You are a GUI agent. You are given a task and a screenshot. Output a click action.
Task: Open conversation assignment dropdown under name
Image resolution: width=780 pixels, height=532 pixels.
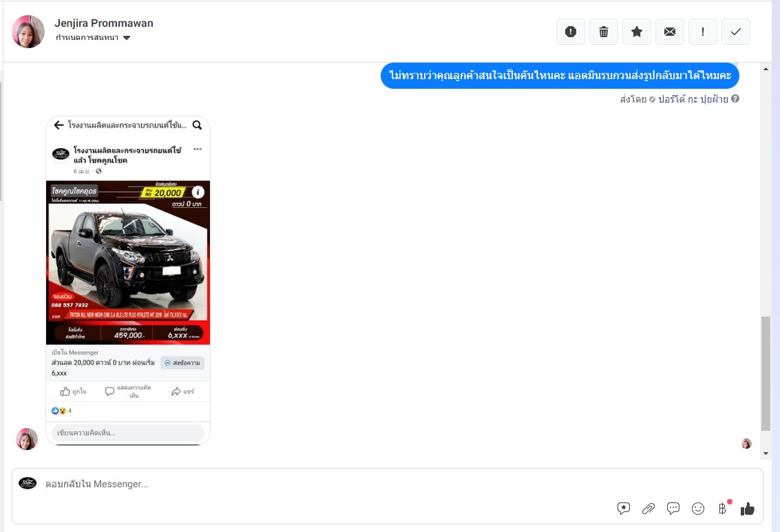pyautogui.click(x=92, y=38)
